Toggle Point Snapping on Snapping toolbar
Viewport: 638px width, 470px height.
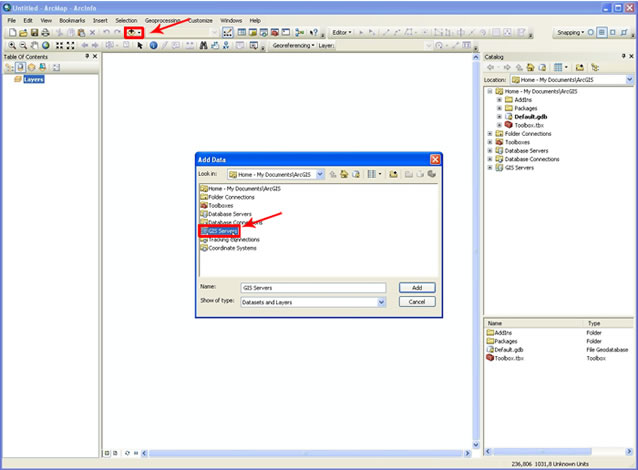pyautogui.click(x=590, y=33)
